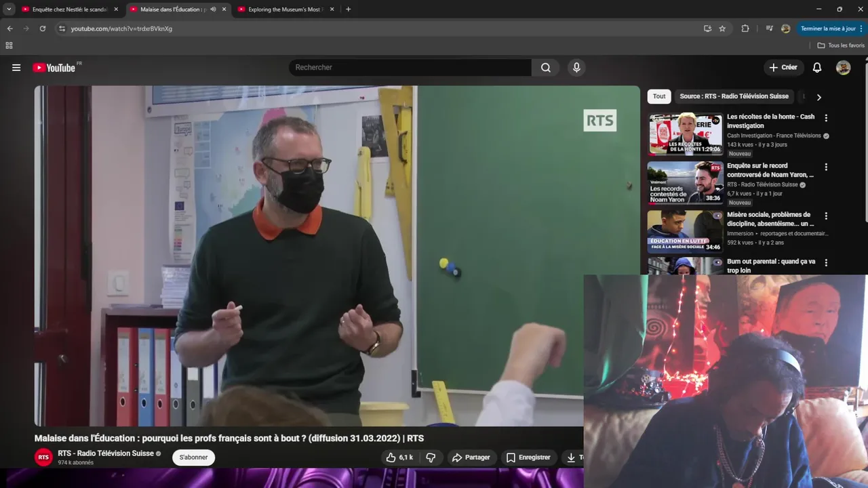Go back with browser back arrow
Image resolution: width=868 pixels, height=488 pixels.
pos(9,28)
